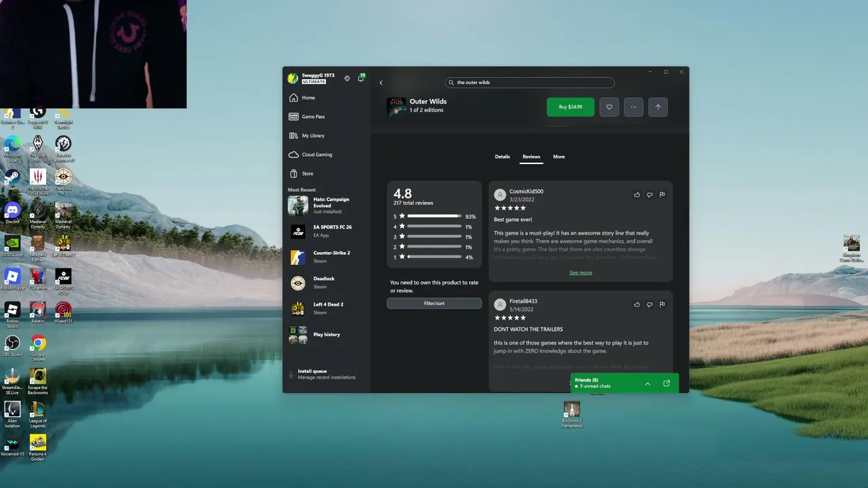The height and width of the screenshot is (488, 868).
Task: Go to Home in sidebar
Action: coord(327,98)
